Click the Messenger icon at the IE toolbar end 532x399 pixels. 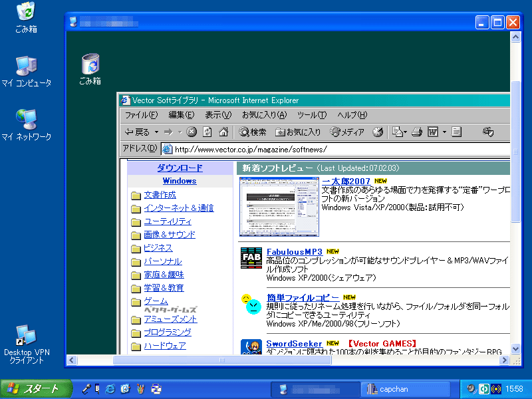[x=488, y=132]
